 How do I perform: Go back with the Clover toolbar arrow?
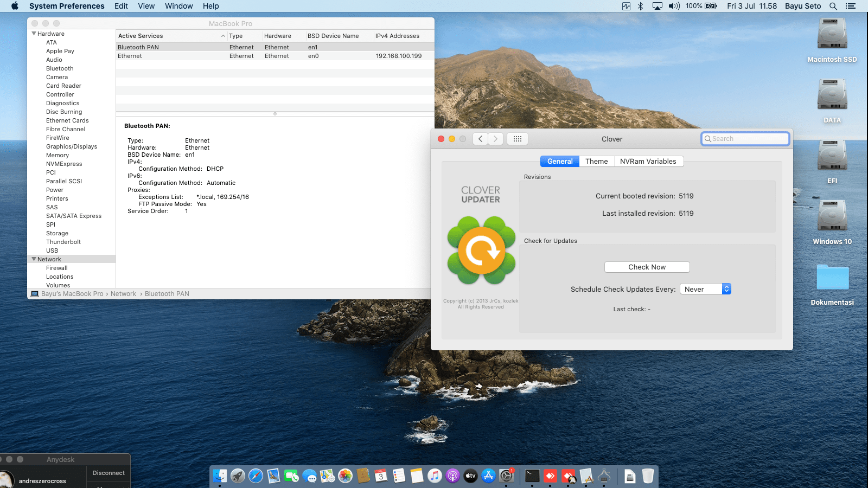480,139
